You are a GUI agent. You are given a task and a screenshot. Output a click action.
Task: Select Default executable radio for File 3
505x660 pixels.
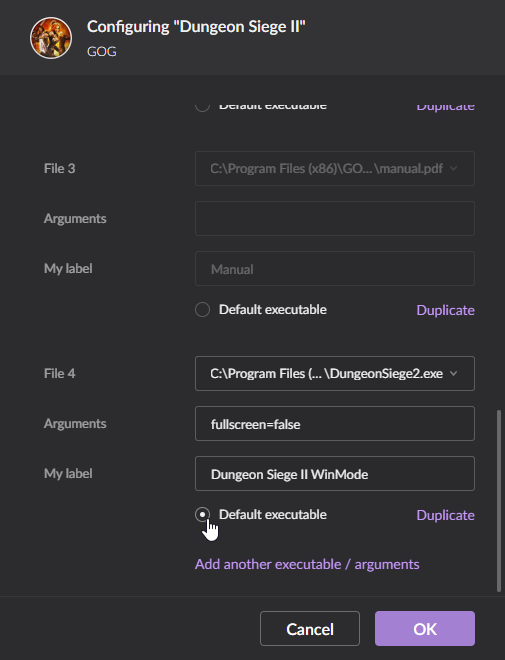202,309
